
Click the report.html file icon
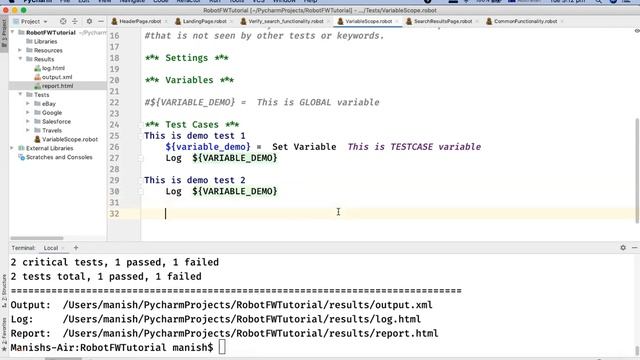coord(38,86)
